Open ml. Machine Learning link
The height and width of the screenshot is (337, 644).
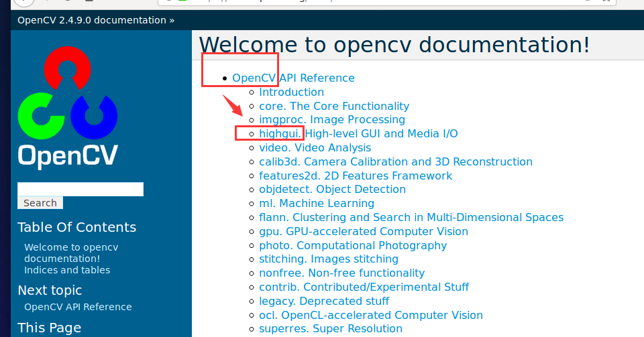pos(316,204)
